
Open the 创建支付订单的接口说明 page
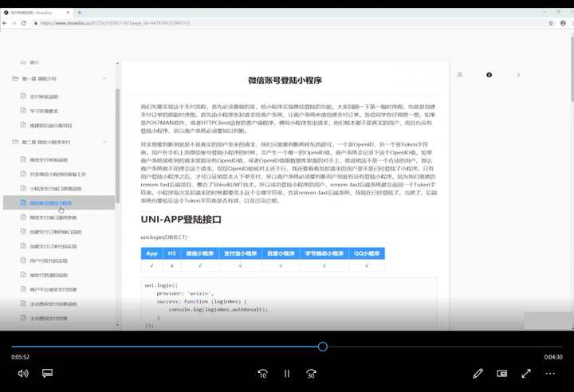tap(56, 232)
